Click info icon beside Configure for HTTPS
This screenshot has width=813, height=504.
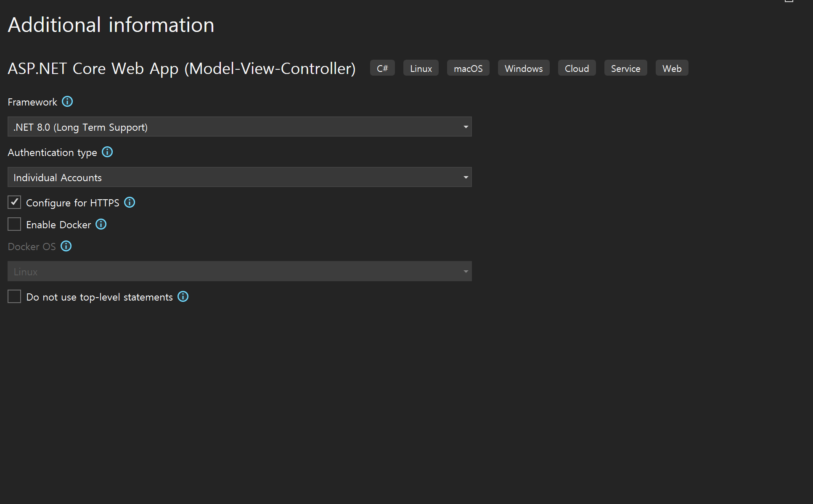pyautogui.click(x=130, y=203)
